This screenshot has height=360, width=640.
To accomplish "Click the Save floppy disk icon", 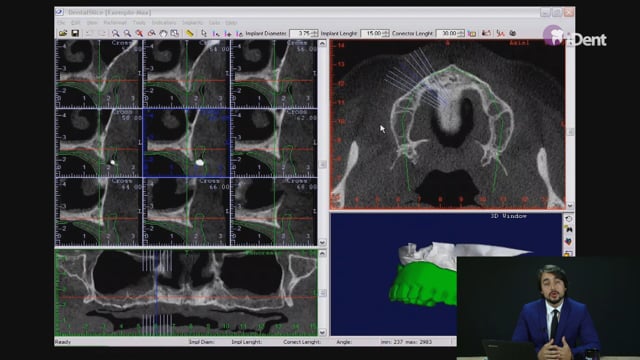I will click(x=75, y=33).
